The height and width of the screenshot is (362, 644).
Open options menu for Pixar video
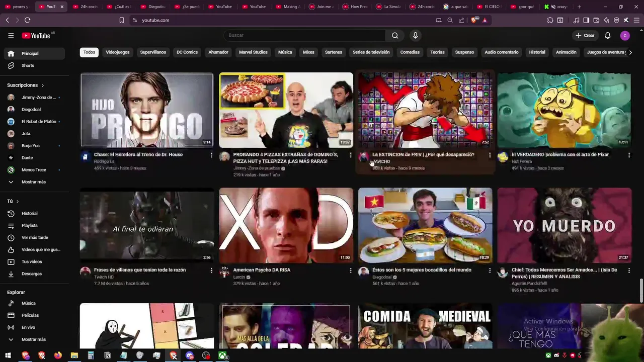point(629,155)
